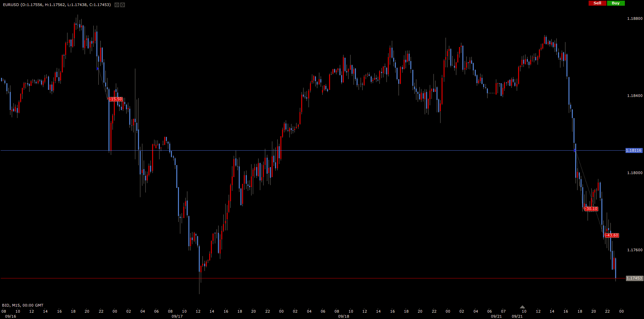Click the blue entry arrow at 1.18116 line
Screen dimensions: 644x319
[x=575, y=151]
